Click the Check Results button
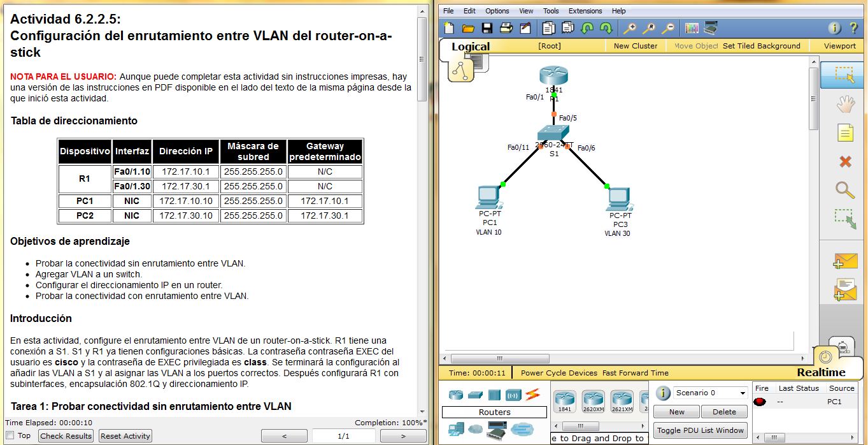 coord(65,435)
